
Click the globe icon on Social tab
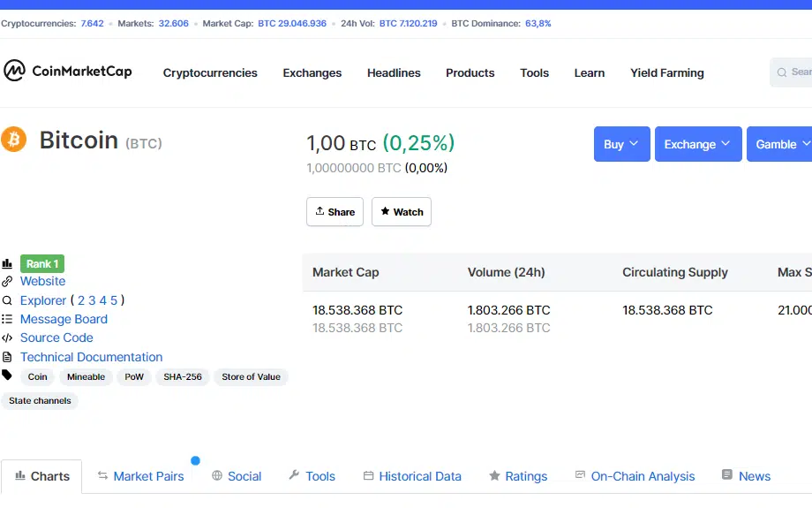(x=217, y=475)
